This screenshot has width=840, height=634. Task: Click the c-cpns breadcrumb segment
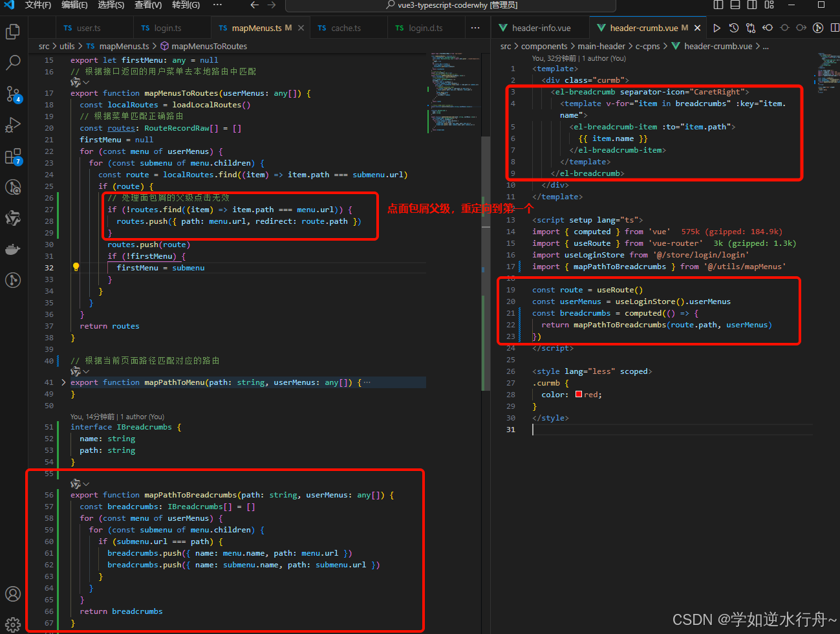(647, 46)
